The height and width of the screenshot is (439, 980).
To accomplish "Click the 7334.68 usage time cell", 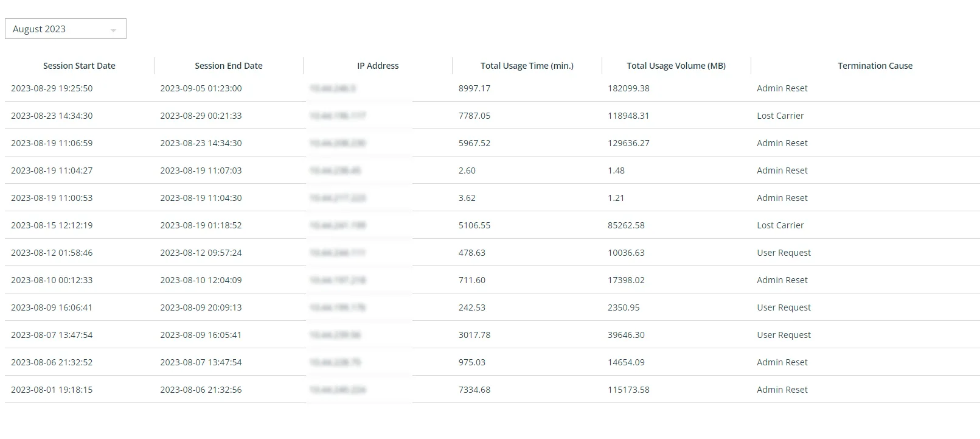I will point(474,390).
